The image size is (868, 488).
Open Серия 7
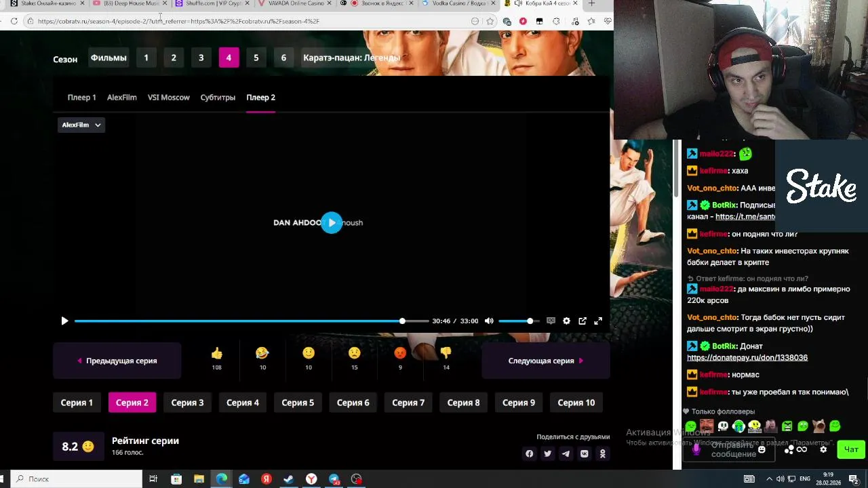tap(408, 403)
